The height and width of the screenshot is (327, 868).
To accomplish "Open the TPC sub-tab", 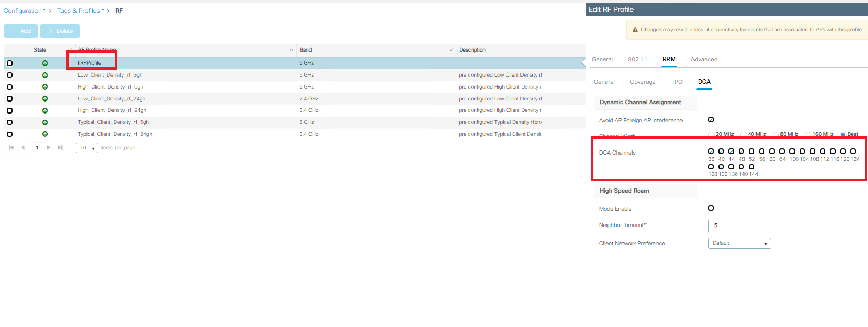I will point(676,82).
